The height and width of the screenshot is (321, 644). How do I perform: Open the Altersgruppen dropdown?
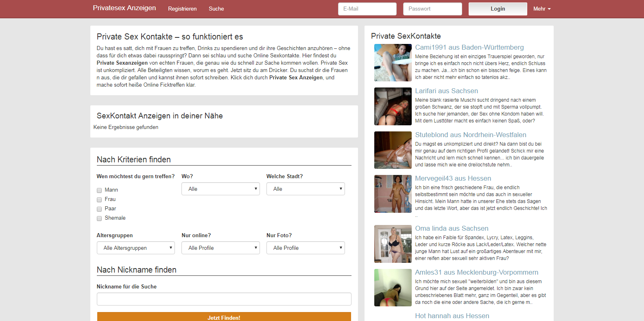pos(136,248)
